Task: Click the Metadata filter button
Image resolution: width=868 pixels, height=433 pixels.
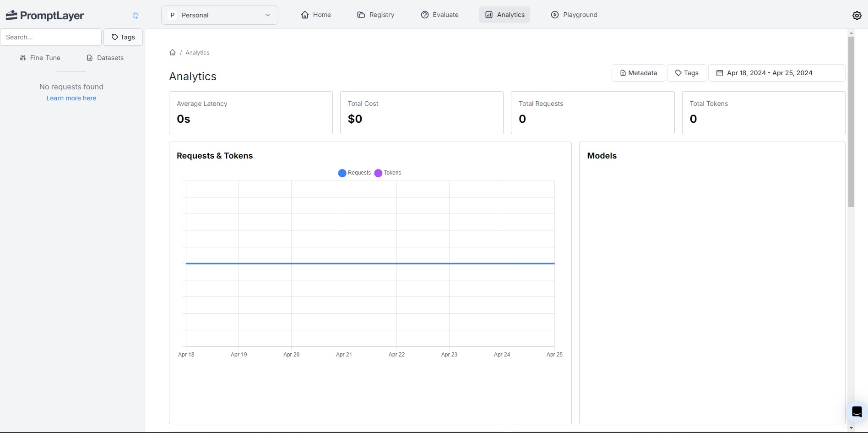Action: [x=638, y=73]
